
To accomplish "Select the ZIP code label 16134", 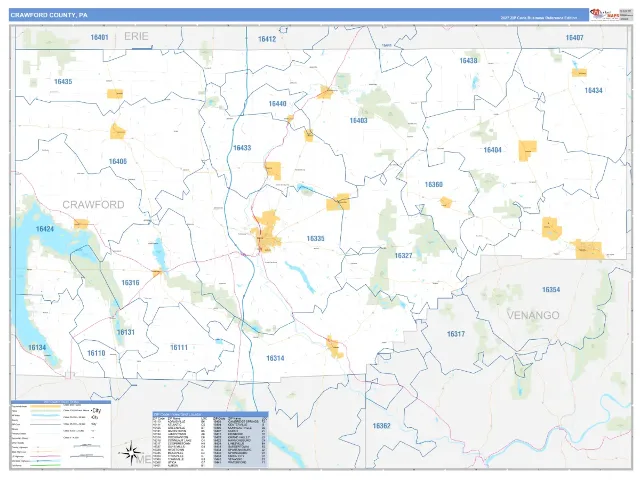I will pyautogui.click(x=37, y=348).
